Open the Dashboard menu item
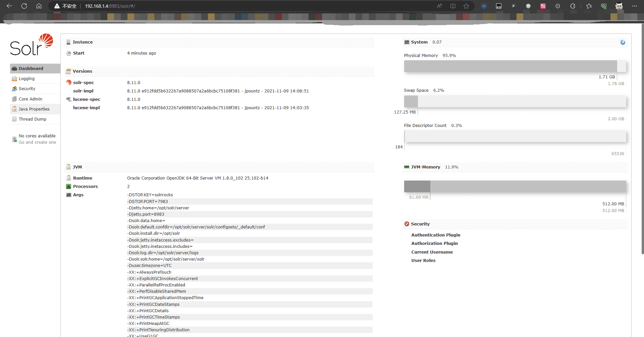Screen dimensions: 644x337 (x=31, y=69)
